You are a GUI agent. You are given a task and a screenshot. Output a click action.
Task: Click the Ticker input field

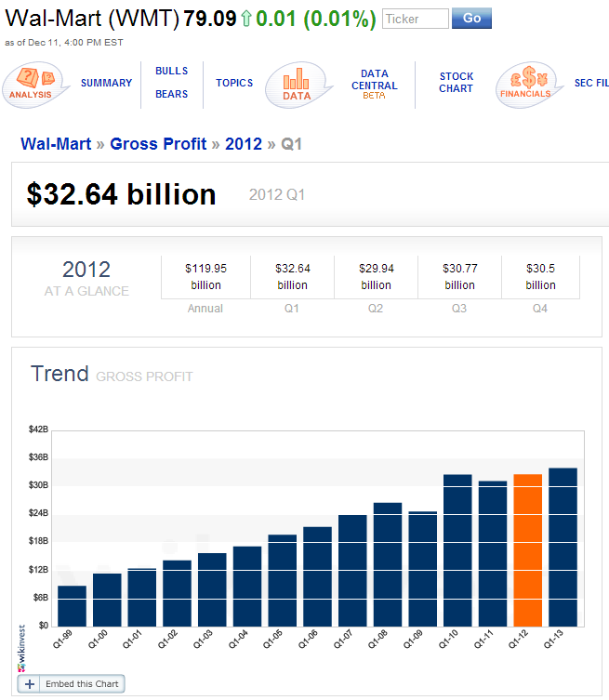(x=416, y=19)
